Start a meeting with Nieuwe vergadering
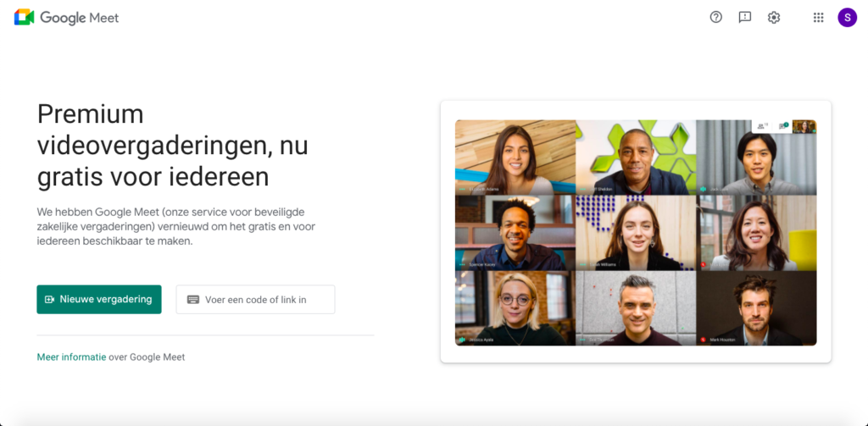 pos(99,299)
